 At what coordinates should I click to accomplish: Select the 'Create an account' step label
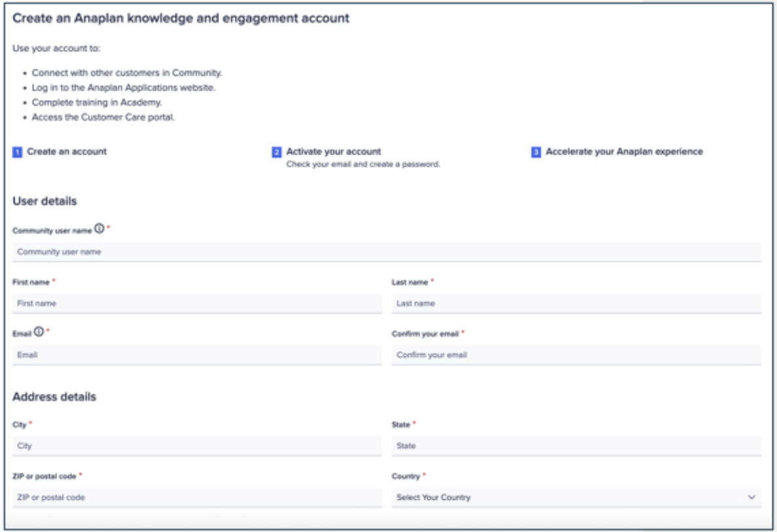point(67,151)
